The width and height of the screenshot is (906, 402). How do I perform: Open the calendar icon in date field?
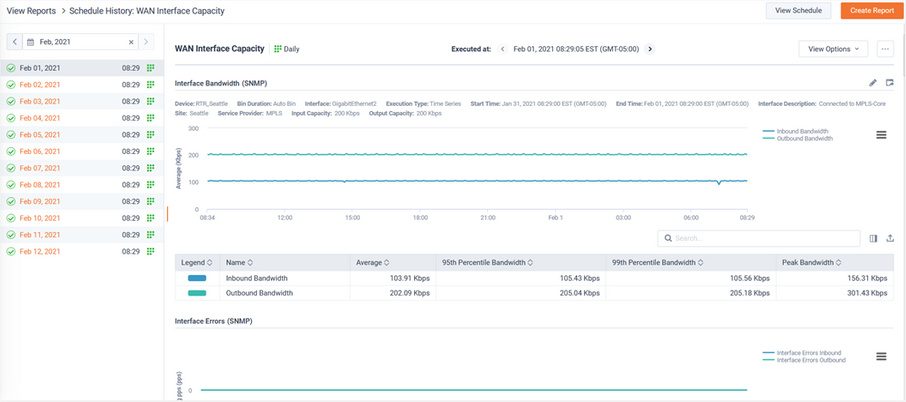pyautogui.click(x=31, y=42)
